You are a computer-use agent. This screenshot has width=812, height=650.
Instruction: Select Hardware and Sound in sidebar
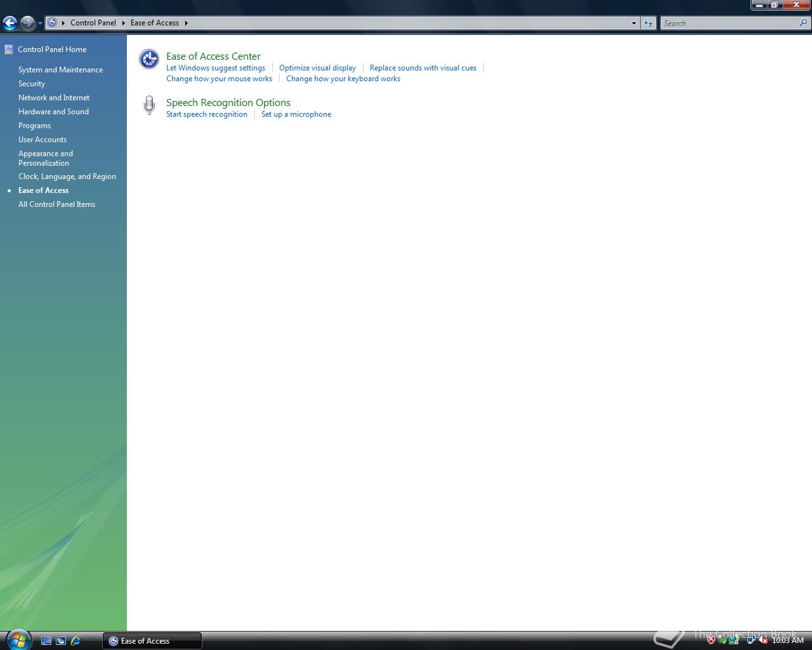[x=53, y=112]
